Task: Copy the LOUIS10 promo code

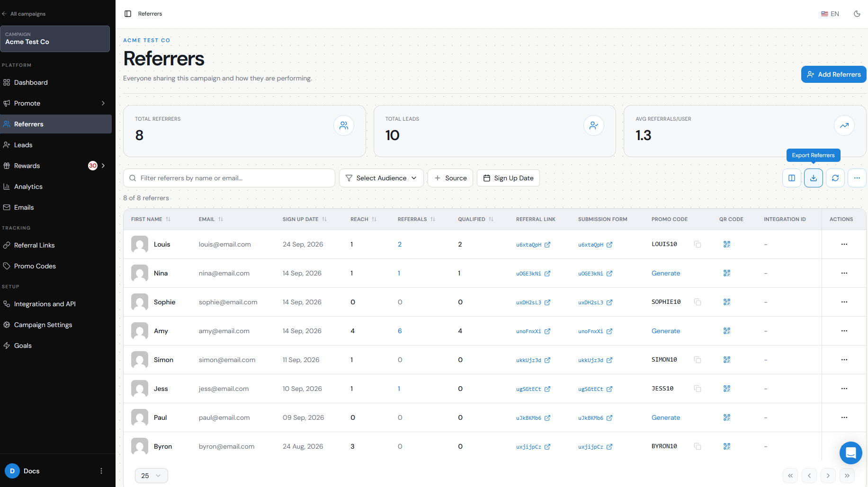Action: [698, 244]
